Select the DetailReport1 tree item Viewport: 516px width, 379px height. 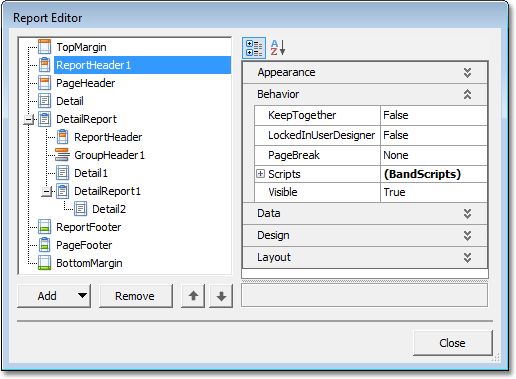(x=107, y=191)
